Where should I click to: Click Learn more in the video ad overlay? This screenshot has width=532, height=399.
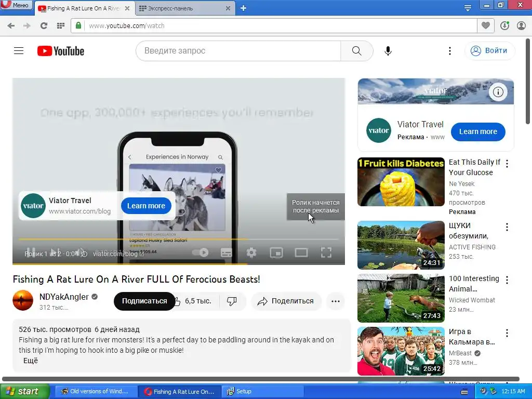point(146,206)
